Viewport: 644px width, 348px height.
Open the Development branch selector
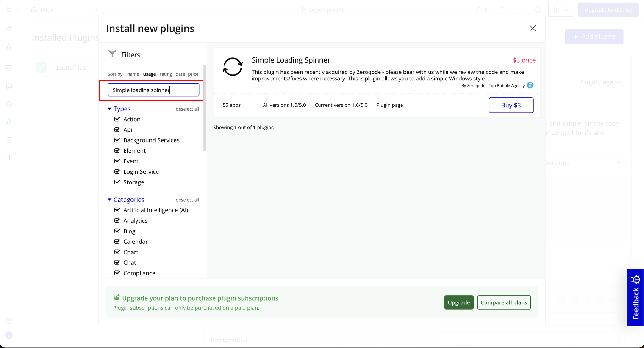point(322,10)
